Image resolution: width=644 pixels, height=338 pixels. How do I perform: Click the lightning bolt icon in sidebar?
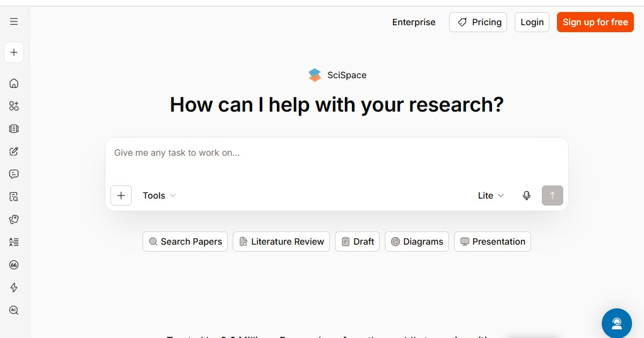[14, 288]
